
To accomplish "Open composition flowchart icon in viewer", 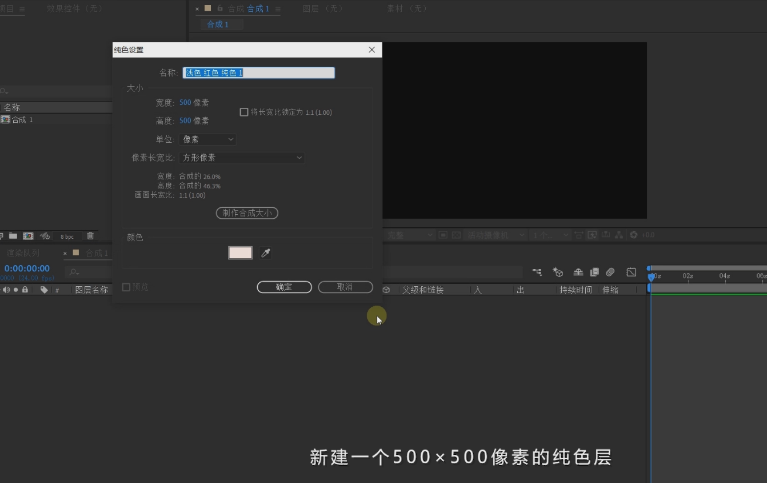I will click(x=619, y=235).
